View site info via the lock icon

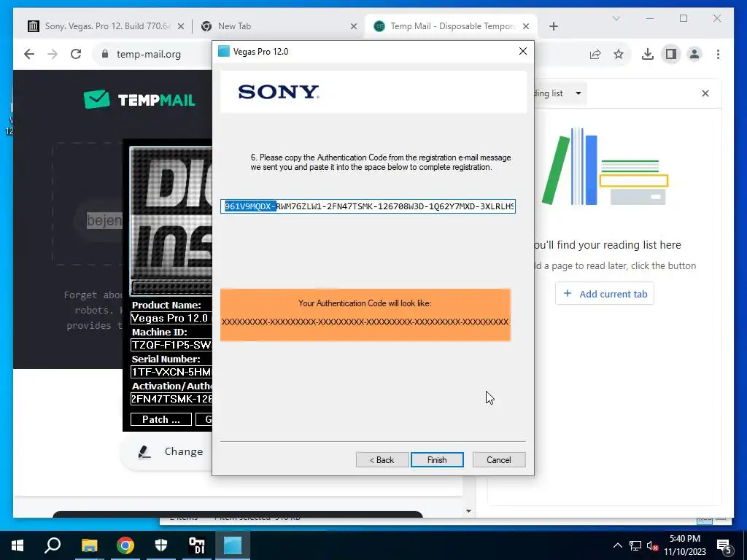105,54
